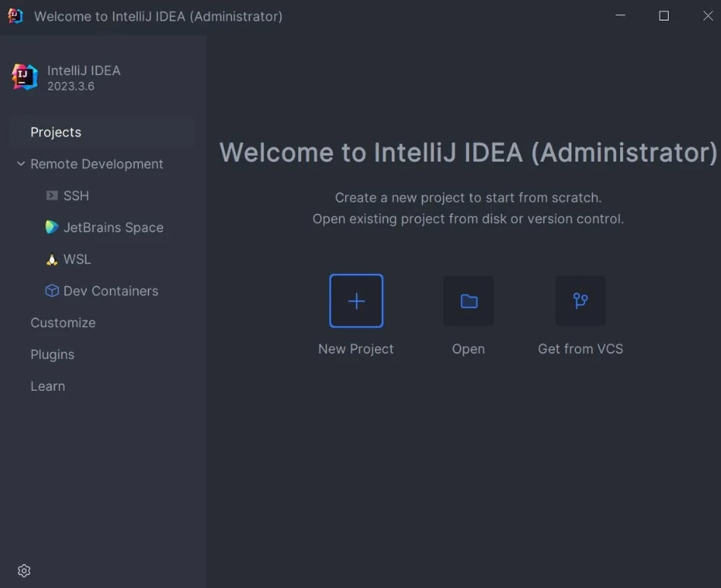Screen dimensions: 721x588
Task: Click the New Project text label
Action: [x=356, y=349]
